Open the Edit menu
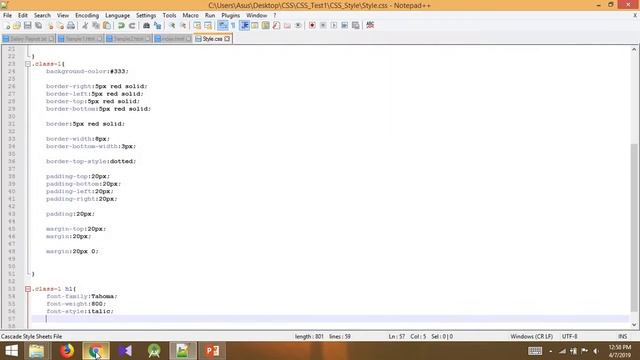 pos(23,15)
